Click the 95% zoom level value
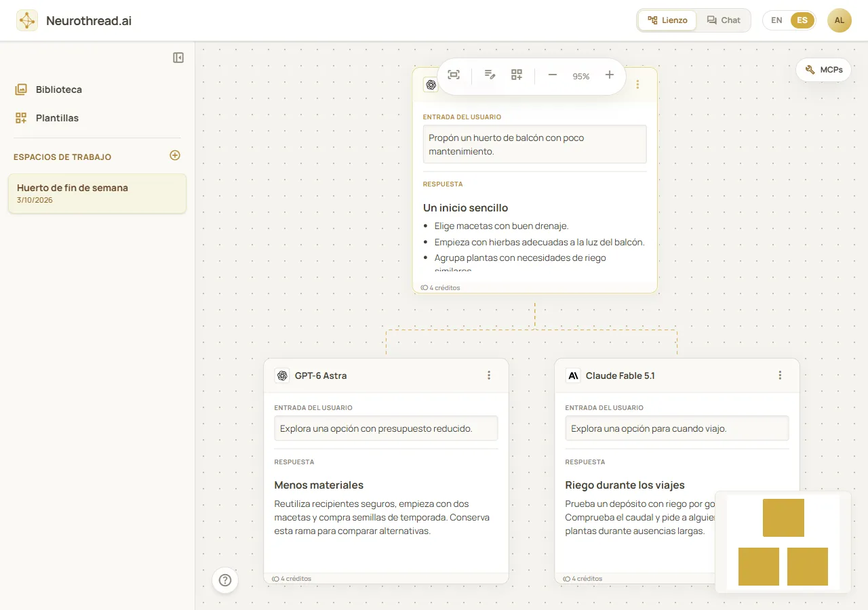The image size is (868, 610). click(x=581, y=77)
